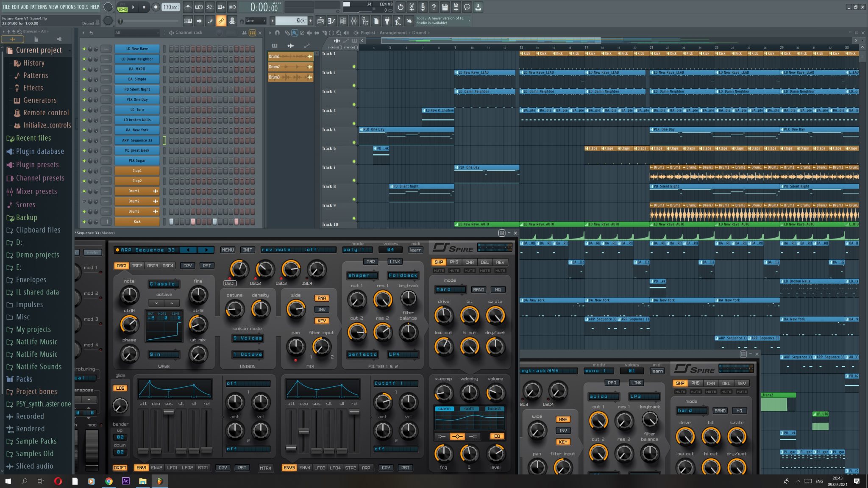The width and height of the screenshot is (868, 488).
Task: Adjust the main pitch slider under tempo
Action: [148, 21]
